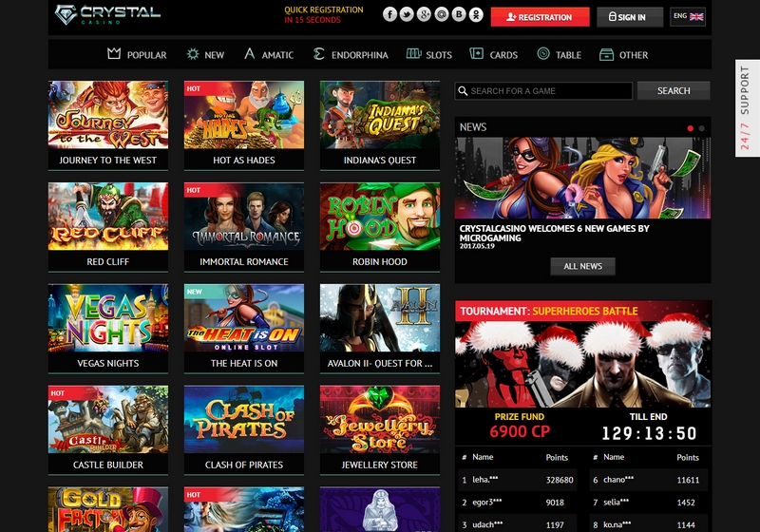Click the Crystal Casino logo

click(x=107, y=14)
